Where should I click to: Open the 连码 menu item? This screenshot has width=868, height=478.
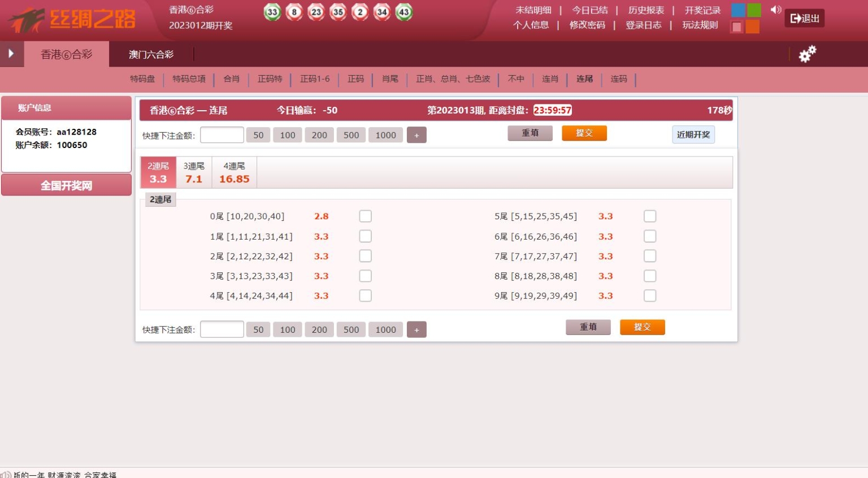pos(619,79)
